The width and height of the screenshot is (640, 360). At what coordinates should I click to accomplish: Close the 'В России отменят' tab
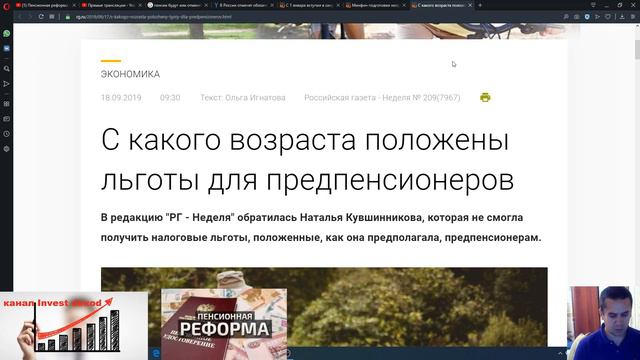click(x=272, y=5)
